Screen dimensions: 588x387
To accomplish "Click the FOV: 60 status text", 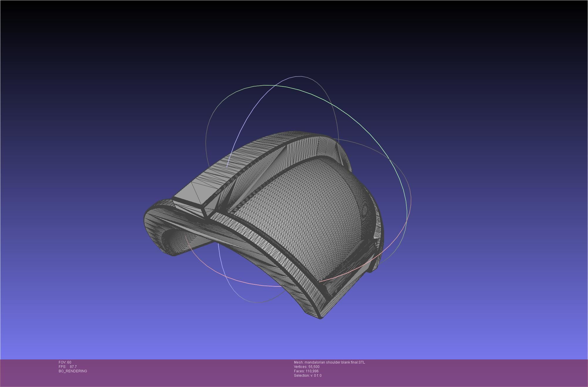I will pos(65,362).
